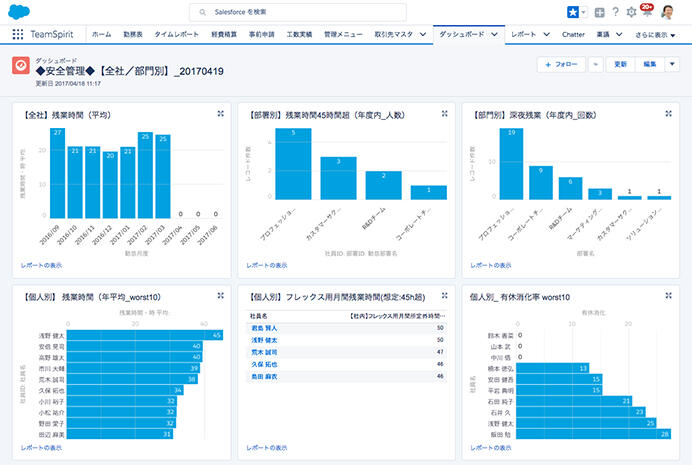Open the App Launcher grid icon
Screen dimensions: 692x465
18,34
